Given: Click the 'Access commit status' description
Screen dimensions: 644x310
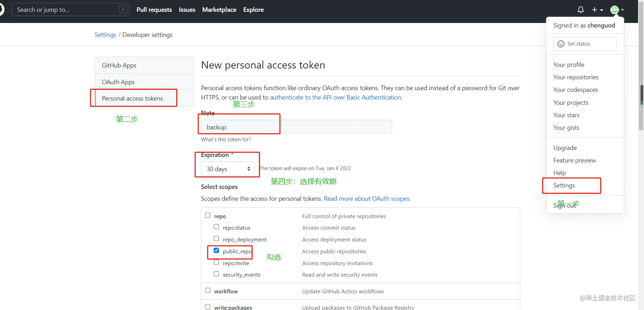Looking at the screenshot, I should [329, 228].
